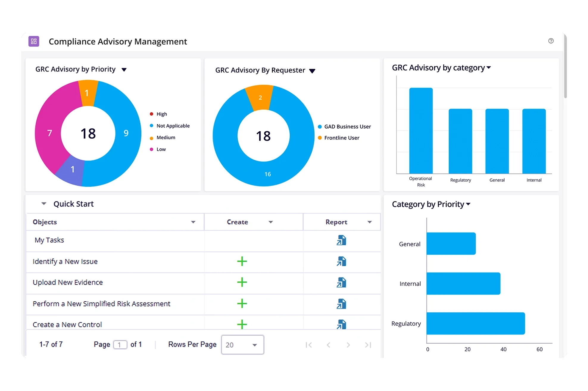Click the purple dashboard grid icon
Viewport: 588px width, 391px height.
click(x=34, y=41)
